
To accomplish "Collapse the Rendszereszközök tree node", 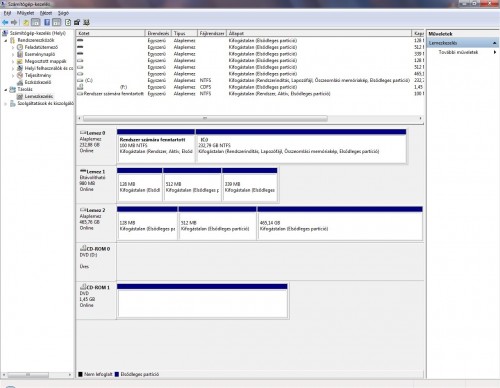I will click(x=6, y=40).
